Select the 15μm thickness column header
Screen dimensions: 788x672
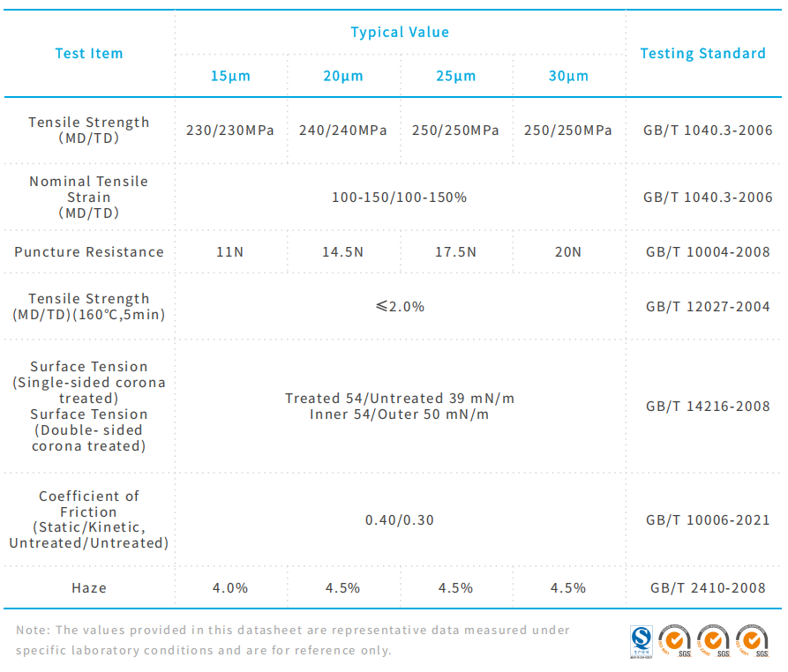coord(230,76)
